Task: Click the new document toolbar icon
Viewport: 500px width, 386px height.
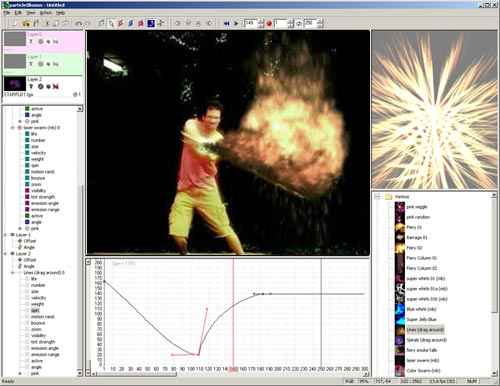Action: coord(14,23)
